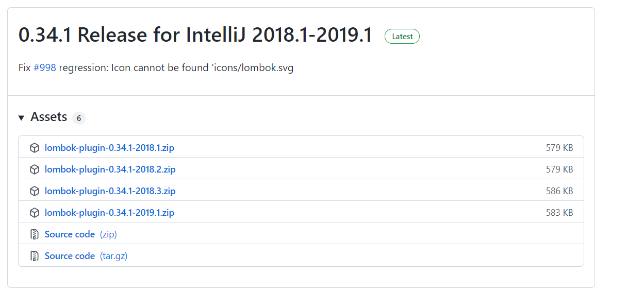Click the Assets heading label
Viewport: 644px width, 292px height.
[x=48, y=117]
